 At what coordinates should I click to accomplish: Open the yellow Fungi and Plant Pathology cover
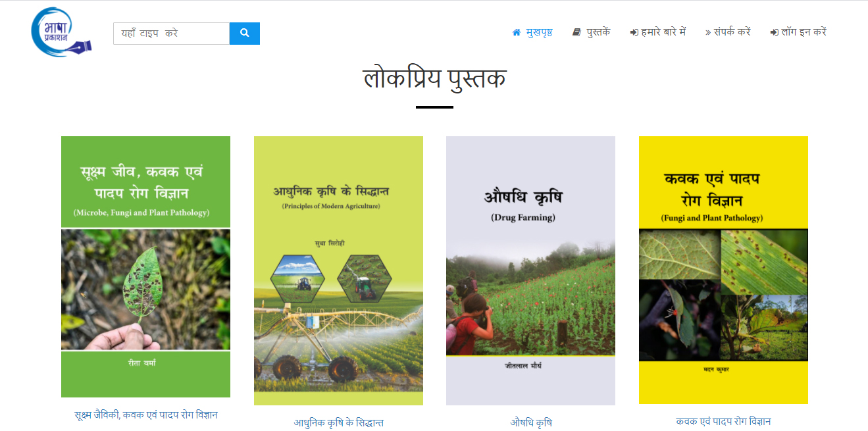[723, 270]
